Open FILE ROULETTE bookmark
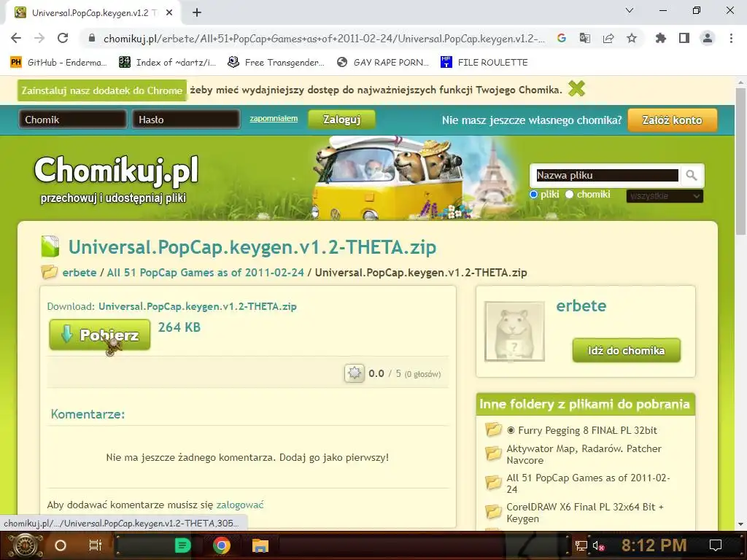This screenshot has width=747, height=560. coord(484,63)
